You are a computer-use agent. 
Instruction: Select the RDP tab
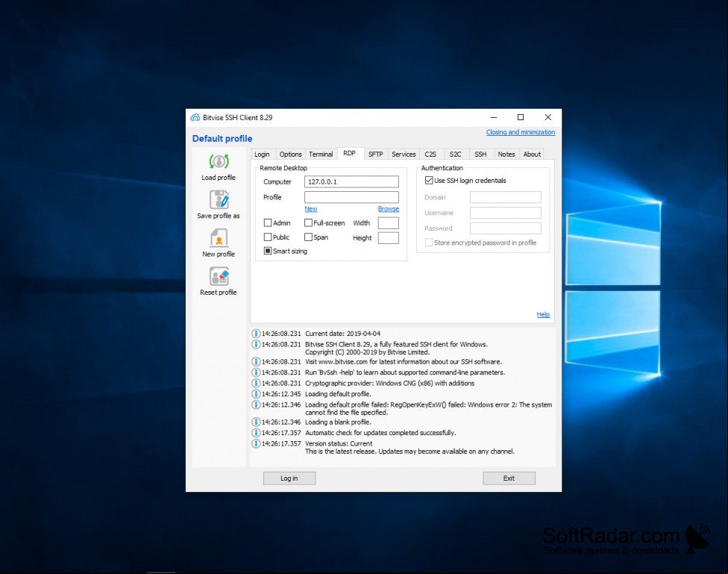350,153
